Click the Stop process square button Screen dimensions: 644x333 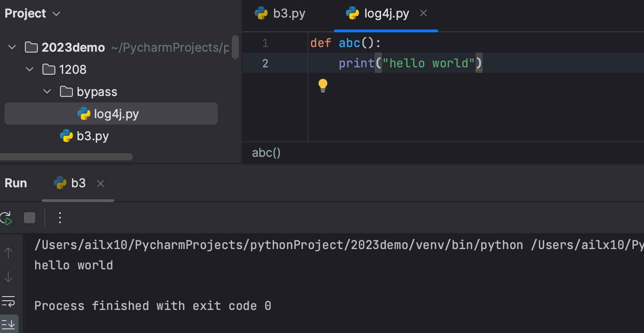click(30, 218)
